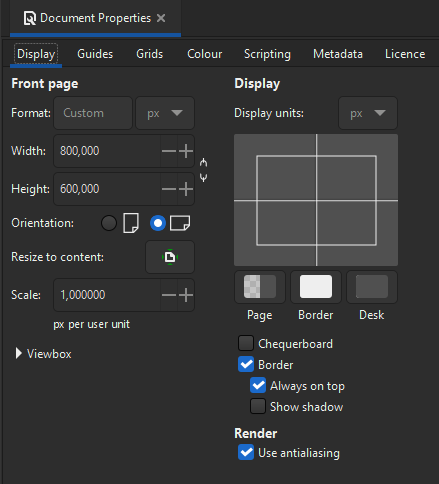Select the portrait orientation radio button
Viewport: 439px width, 484px height.
point(109,223)
